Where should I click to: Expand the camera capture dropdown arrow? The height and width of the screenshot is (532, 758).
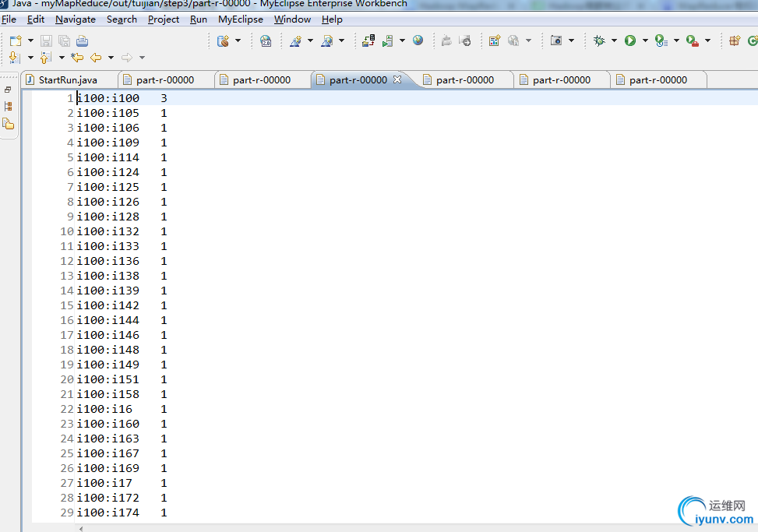(x=571, y=41)
